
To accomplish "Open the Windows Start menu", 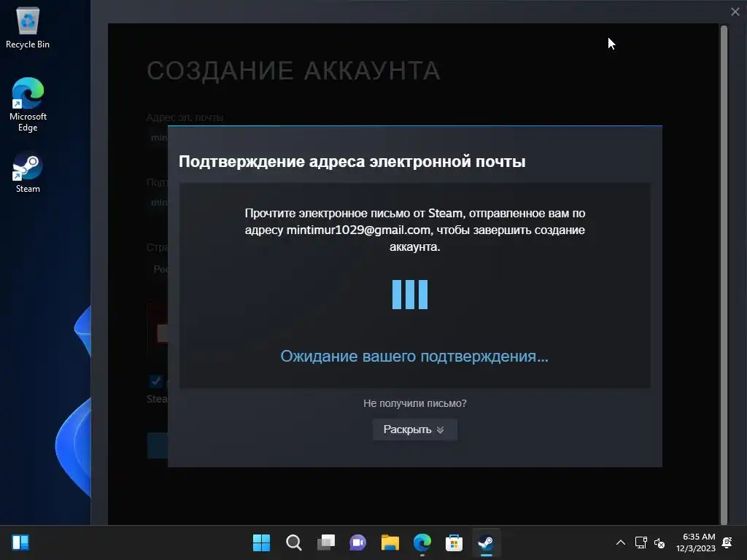I will click(261, 542).
